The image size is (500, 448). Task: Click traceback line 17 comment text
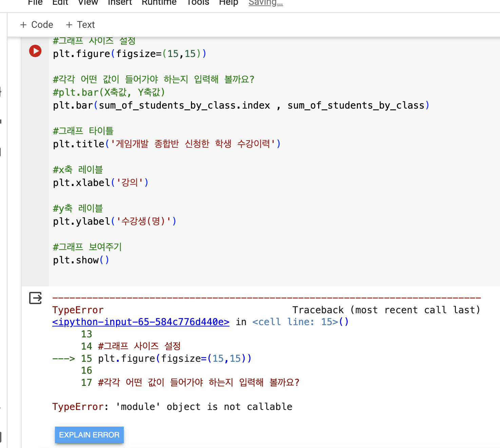click(198, 382)
